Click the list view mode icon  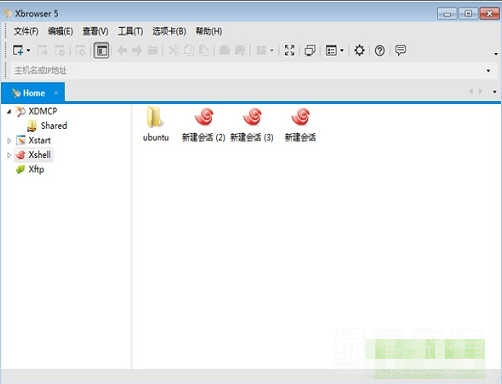tap(331, 51)
